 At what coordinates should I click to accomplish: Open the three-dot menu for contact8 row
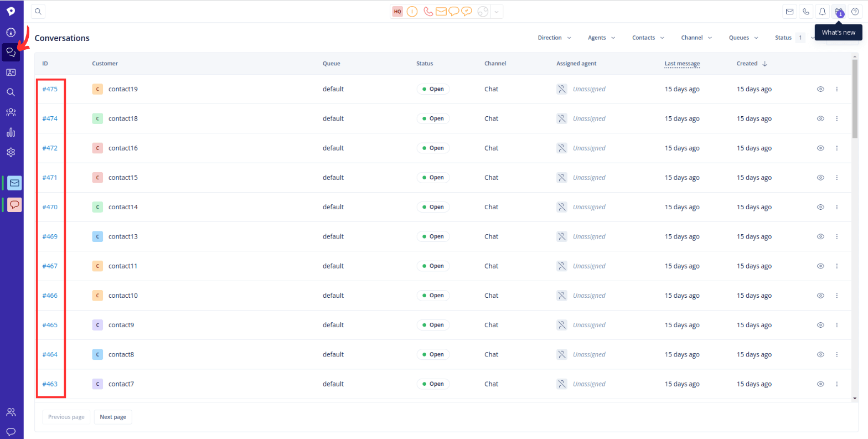(x=837, y=354)
